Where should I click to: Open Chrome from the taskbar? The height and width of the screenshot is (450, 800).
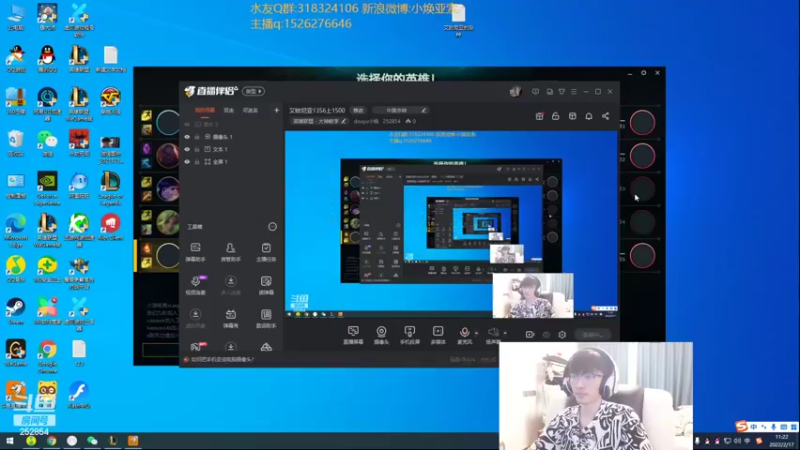(x=52, y=441)
